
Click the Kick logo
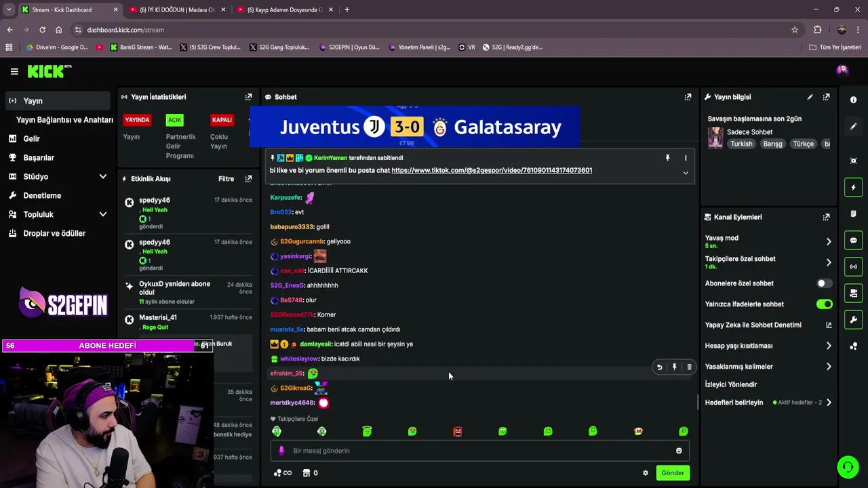(49, 71)
